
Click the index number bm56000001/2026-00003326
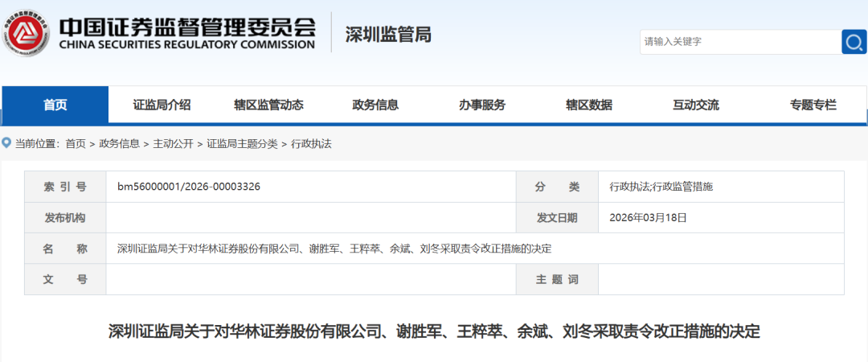tap(189, 187)
